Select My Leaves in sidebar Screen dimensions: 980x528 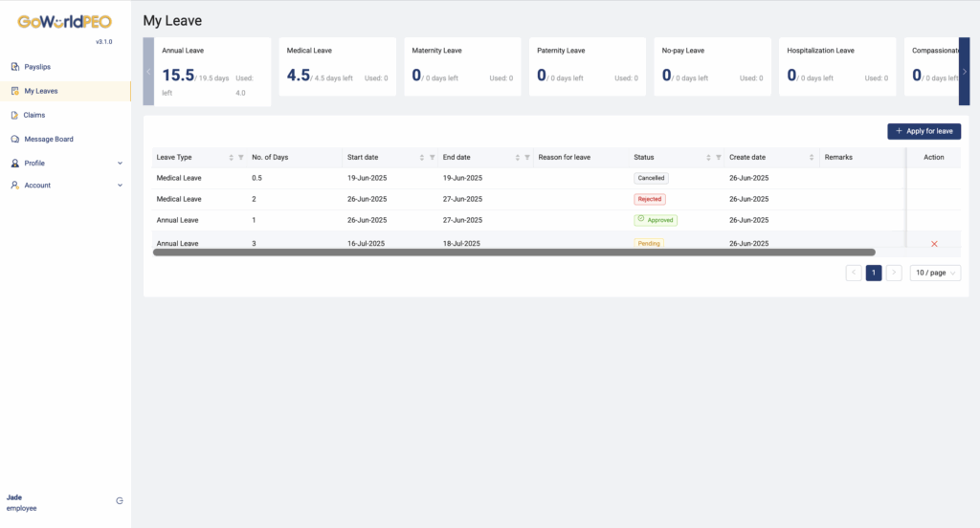point(41,91)
